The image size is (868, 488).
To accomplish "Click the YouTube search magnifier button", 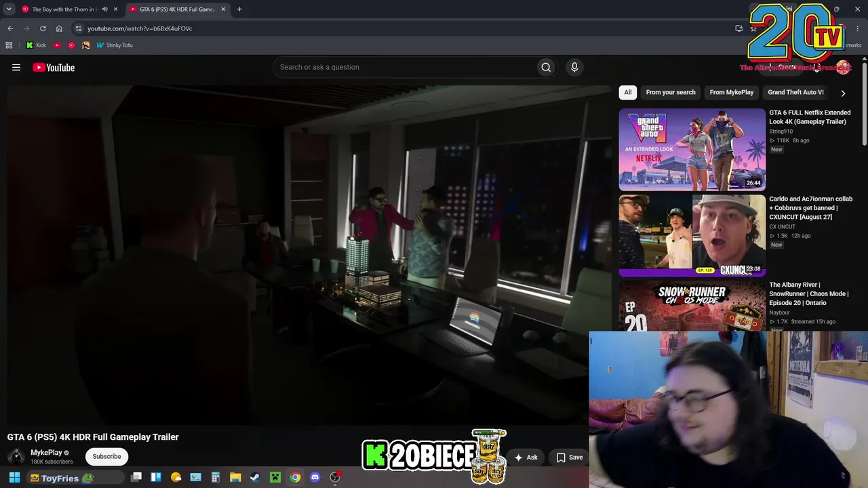I will coord(546,67).
